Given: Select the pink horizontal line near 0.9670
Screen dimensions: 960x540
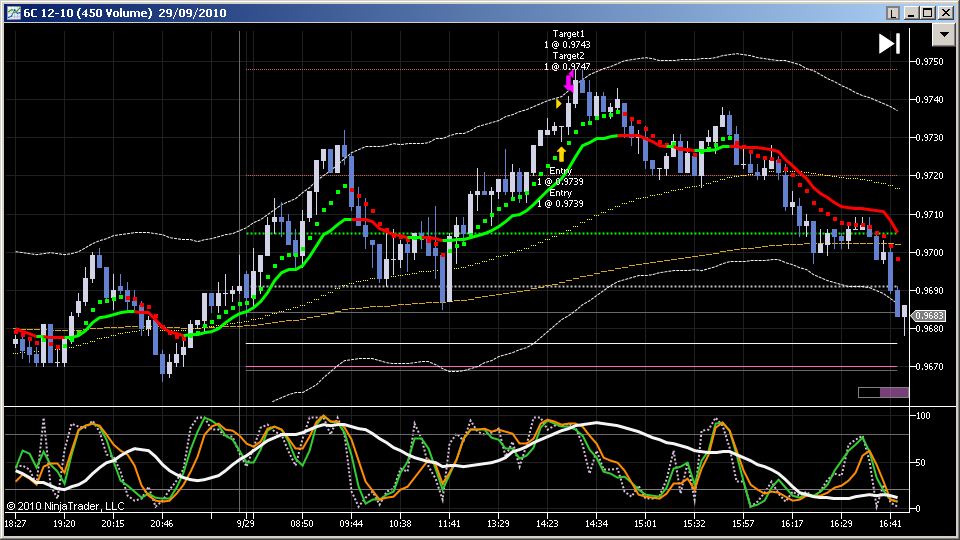Looking at the screenshot, I should click(x=571, y=367).
